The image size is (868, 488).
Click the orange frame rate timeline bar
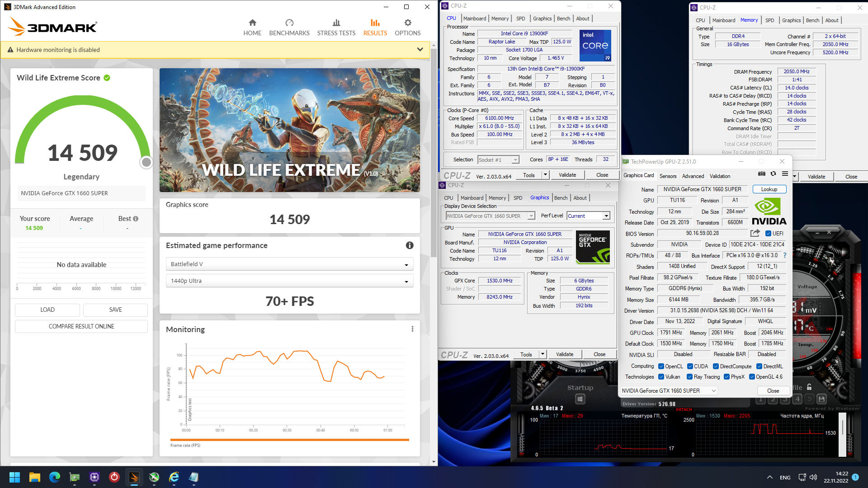[289, 440]
